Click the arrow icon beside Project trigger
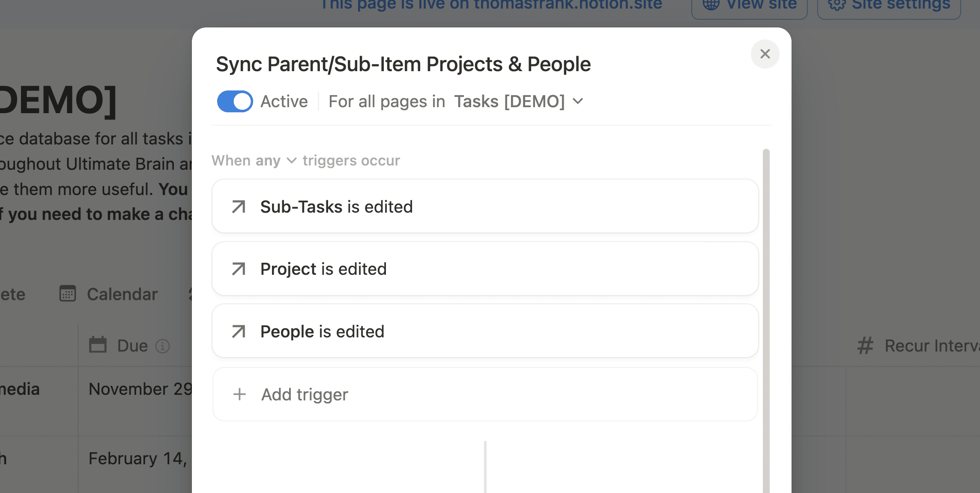The height and width of the screenshot is (493, 980). (239, 269)
